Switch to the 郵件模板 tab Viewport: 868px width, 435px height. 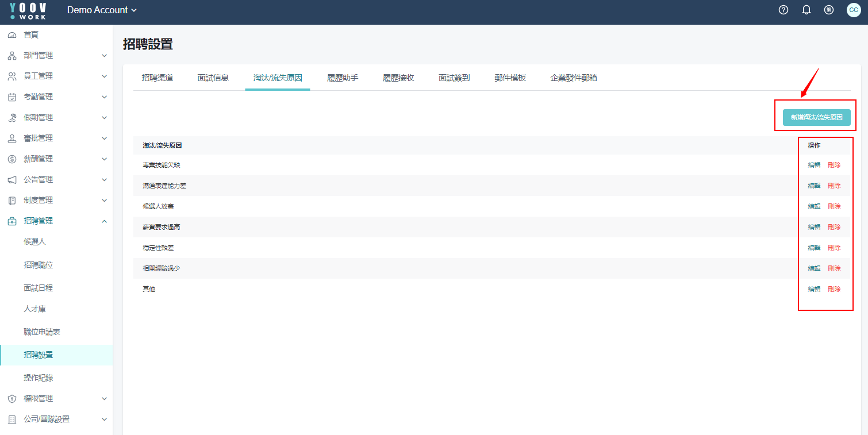point(510,78)
